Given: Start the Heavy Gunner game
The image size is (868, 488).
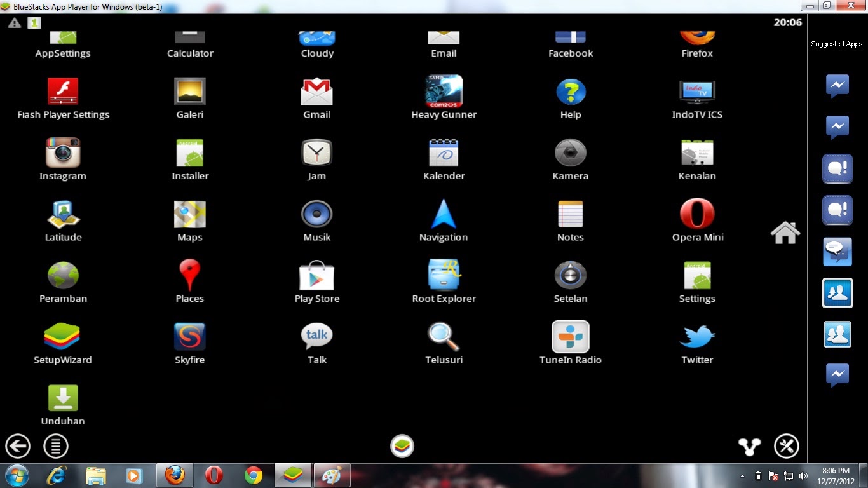Looking at the screenshot, I should coord(444,91).
